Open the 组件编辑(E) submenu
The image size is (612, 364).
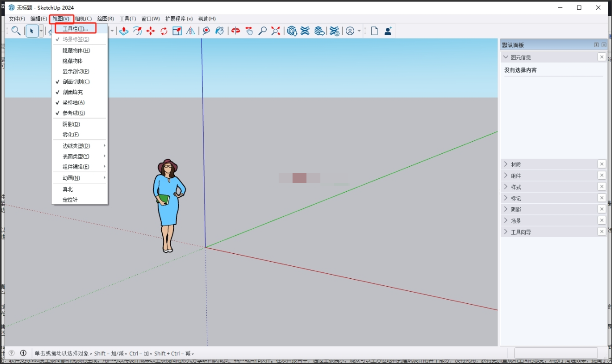(80, 167)
